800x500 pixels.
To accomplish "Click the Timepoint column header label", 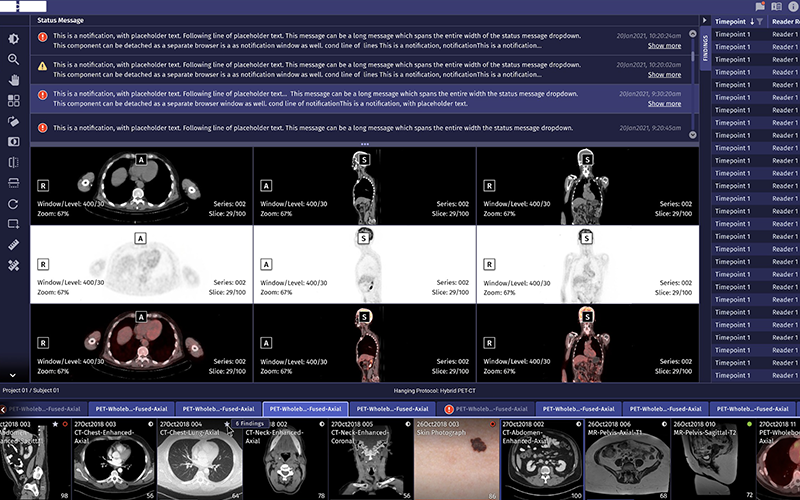I will tap(730, 21).
